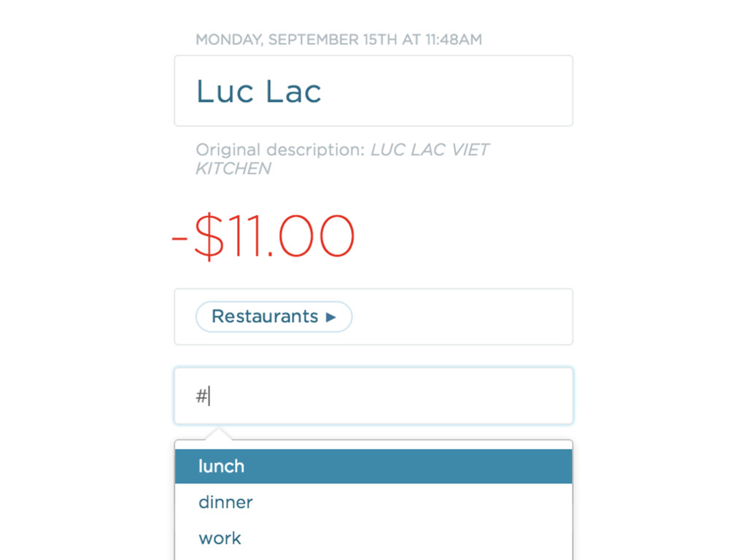Click the Original description label text
The height and width of the screenshot is (560, 747).
pyautogui.click(x=280, y=149)
